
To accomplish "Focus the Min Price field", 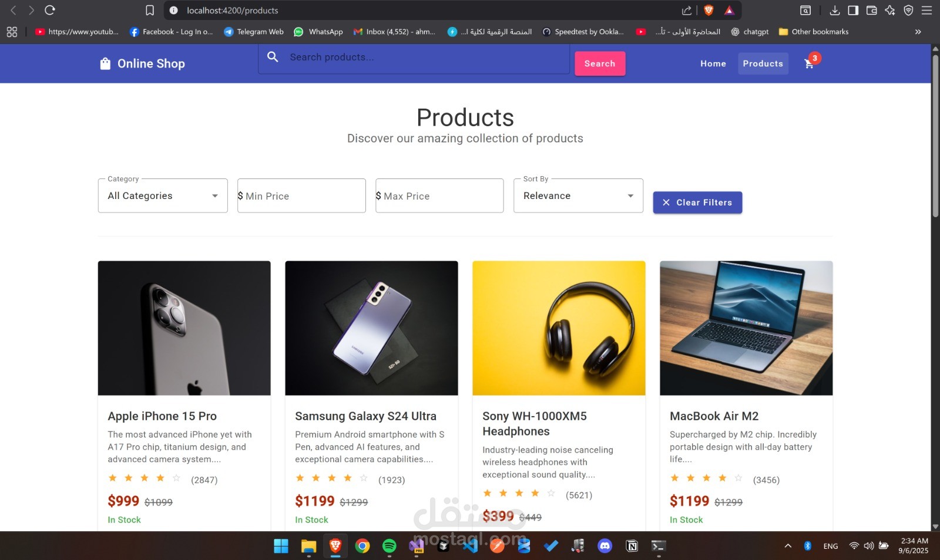I will (301, 195).
